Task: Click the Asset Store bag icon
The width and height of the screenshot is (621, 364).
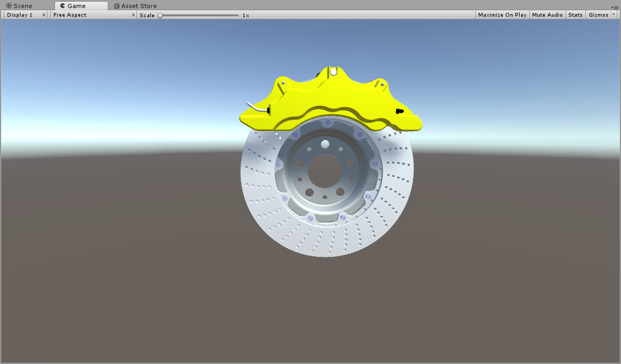Action: 116,6
